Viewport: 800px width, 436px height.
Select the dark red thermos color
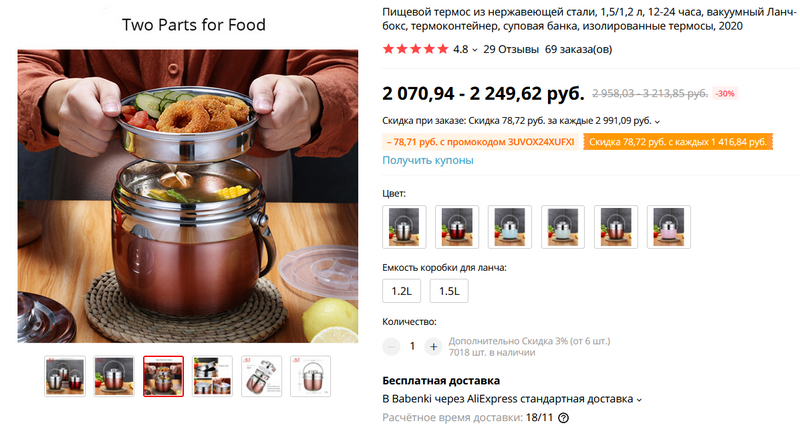(x=457, y=227)
